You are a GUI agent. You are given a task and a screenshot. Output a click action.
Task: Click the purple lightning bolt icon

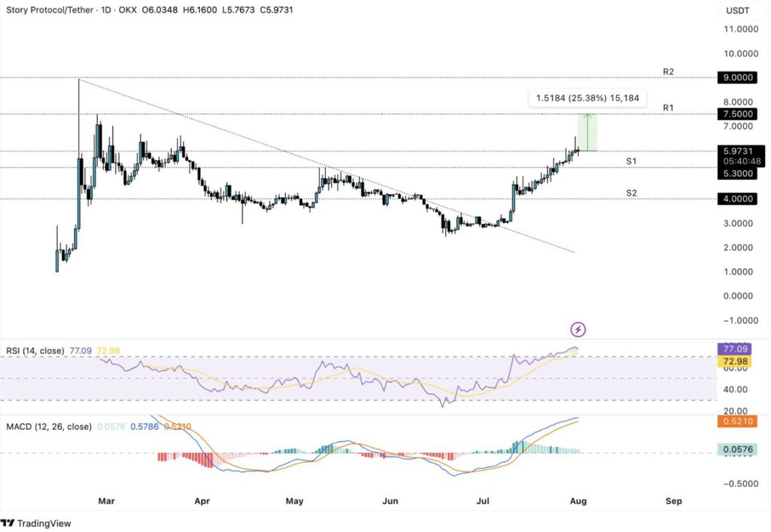point(578,330)
